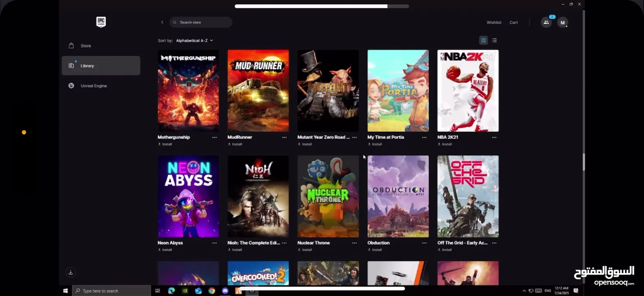
Task: Install My Time at Portia
Action: (x=375, y=144)
